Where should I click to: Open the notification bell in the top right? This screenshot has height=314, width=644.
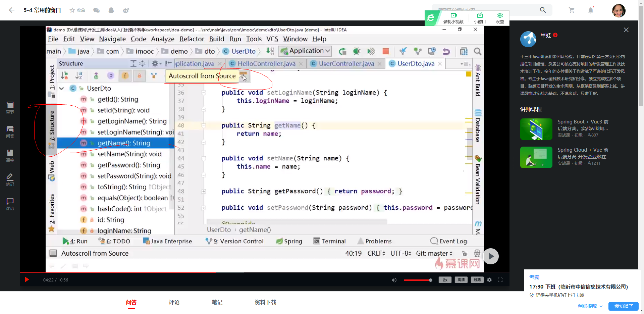(x=591, y=10)
